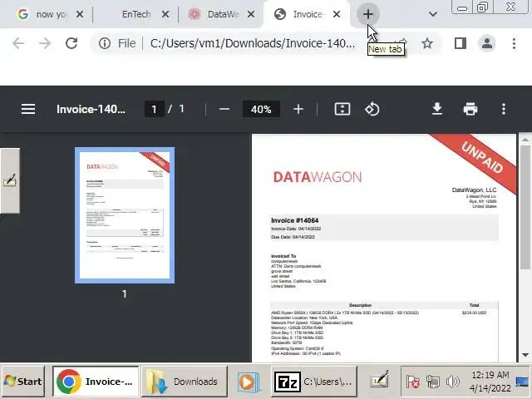The height and width of the screenshot is (399, 532).
Task: Open a new tab with the plus button
Action: click(368, 14)
